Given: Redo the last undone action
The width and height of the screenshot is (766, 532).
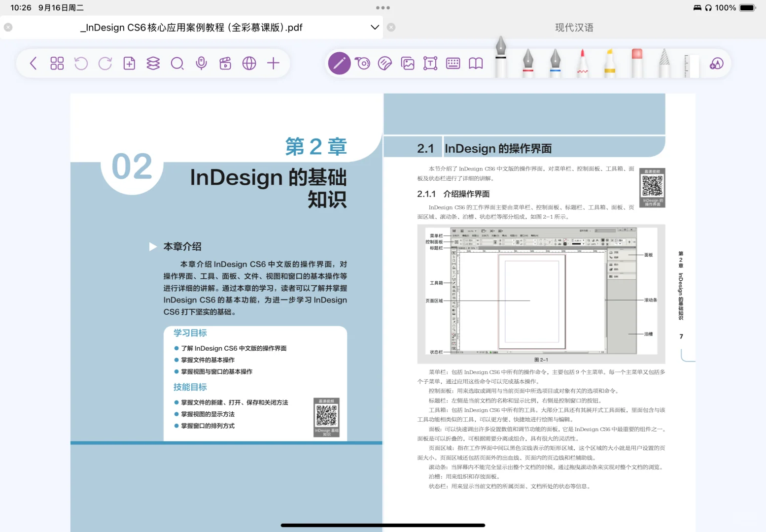Looking at the screenshot, I should (105, 63).
